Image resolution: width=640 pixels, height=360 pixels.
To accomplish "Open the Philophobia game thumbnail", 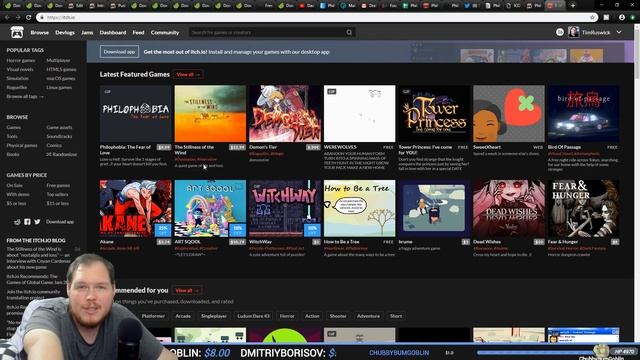I will point(136,113).
